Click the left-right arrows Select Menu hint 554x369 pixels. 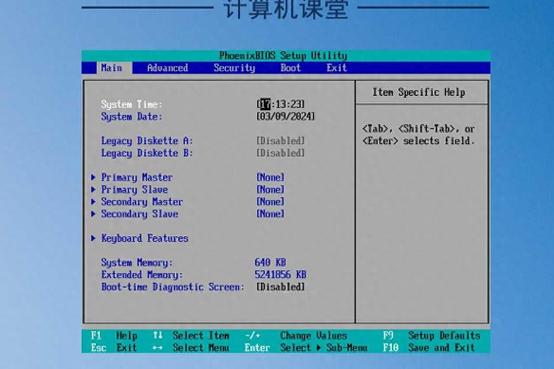191,348
